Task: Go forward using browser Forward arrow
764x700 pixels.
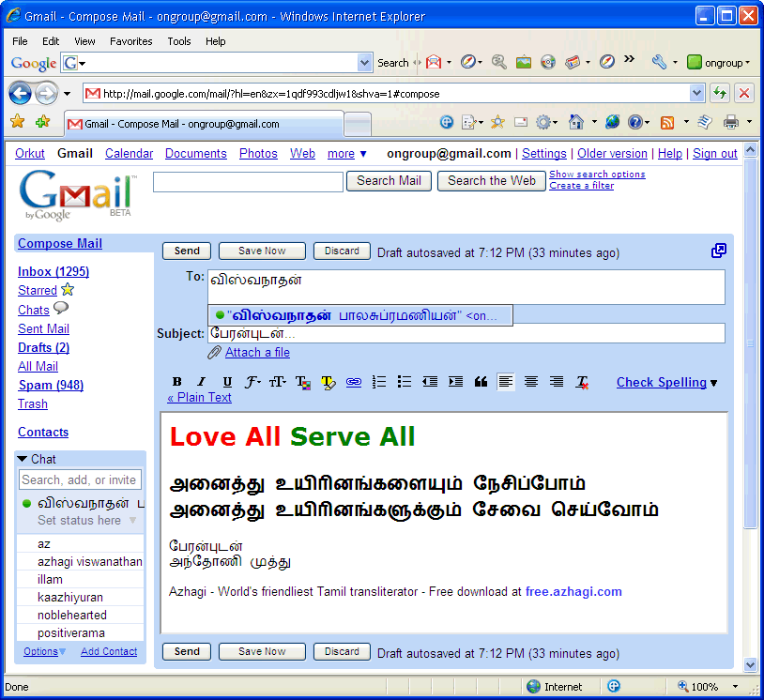Action: [x=47, y=93]
